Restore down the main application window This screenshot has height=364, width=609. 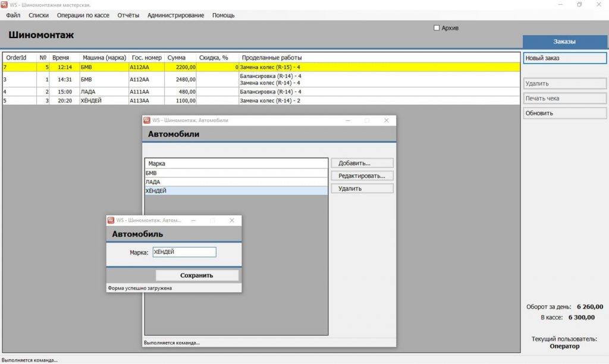(579, 5)
